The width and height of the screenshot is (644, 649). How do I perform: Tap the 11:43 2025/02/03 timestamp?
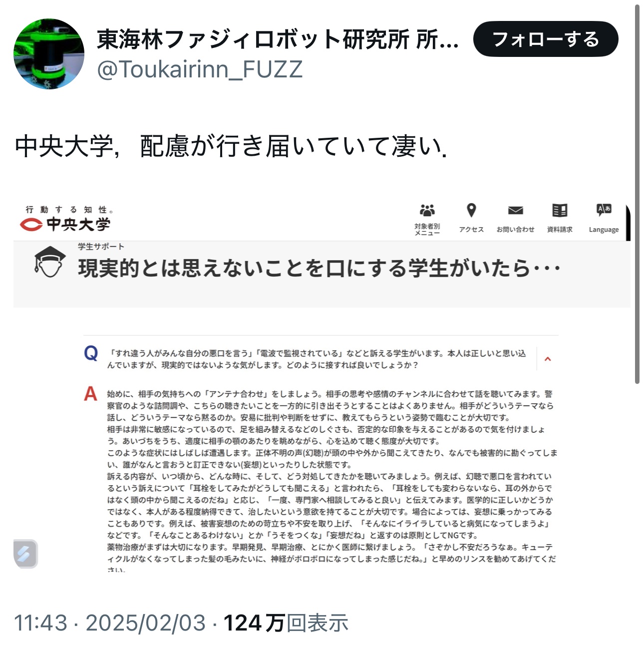[110, 623]
